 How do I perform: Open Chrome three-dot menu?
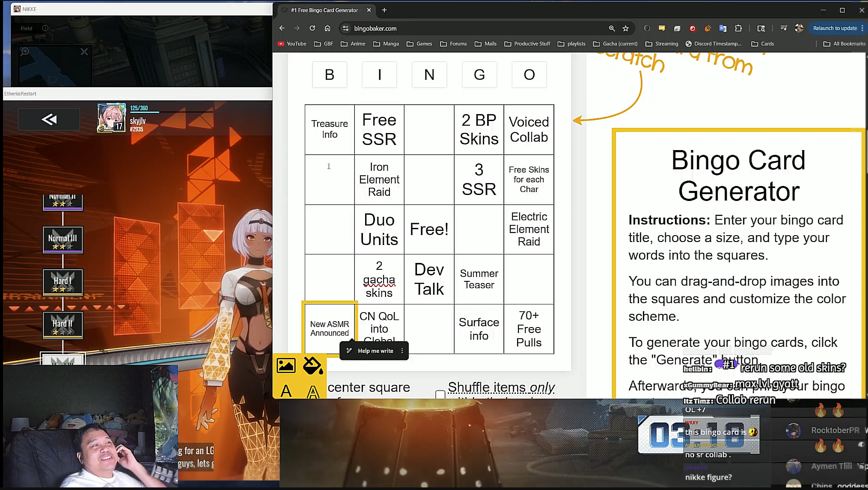tap(862, 28)
